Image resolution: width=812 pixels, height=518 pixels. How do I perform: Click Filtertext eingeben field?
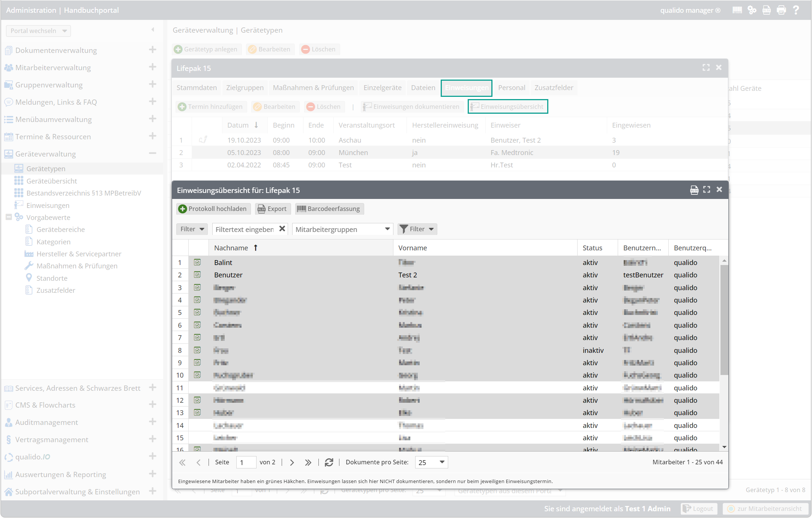[245, 229]
